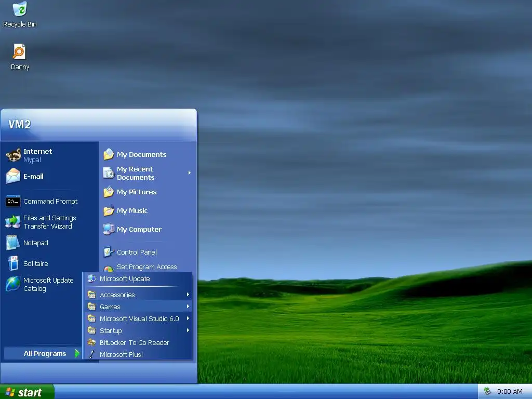532x399 pixels.
Task: Click the My Documents folder icon
Action: point(109,154)
